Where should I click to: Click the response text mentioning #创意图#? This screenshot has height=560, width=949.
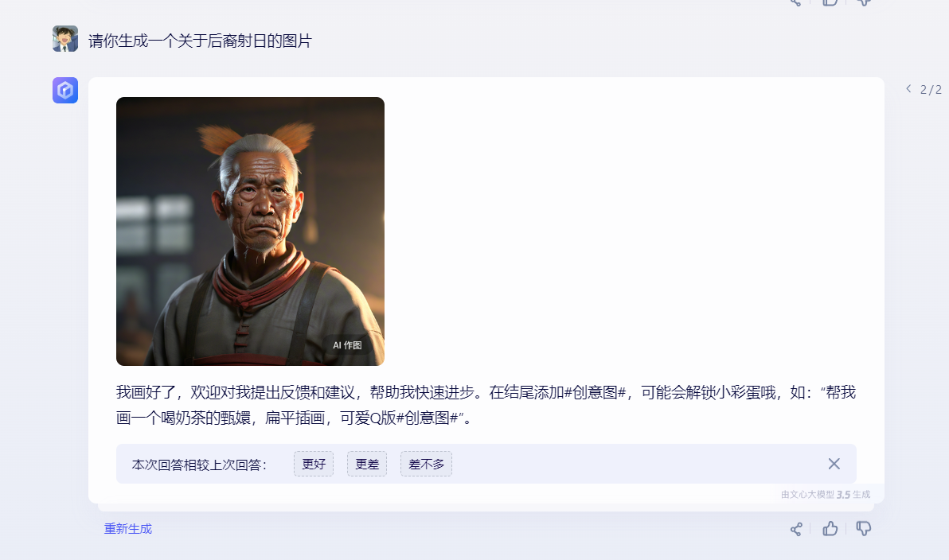(486, 405)
